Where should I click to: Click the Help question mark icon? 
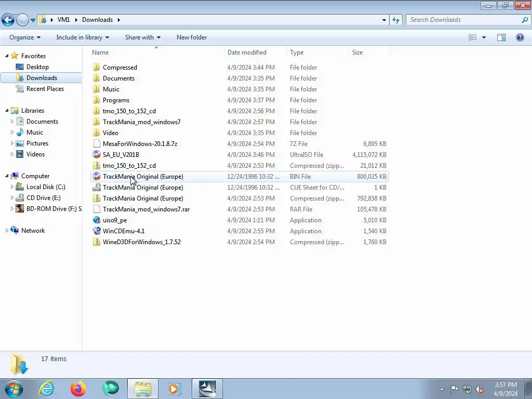520,37
